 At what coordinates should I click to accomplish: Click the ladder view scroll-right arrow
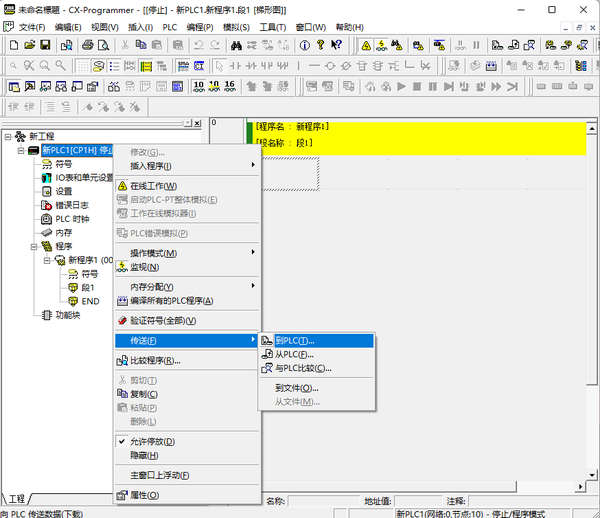pyautogui.click(x=580, y=487)
